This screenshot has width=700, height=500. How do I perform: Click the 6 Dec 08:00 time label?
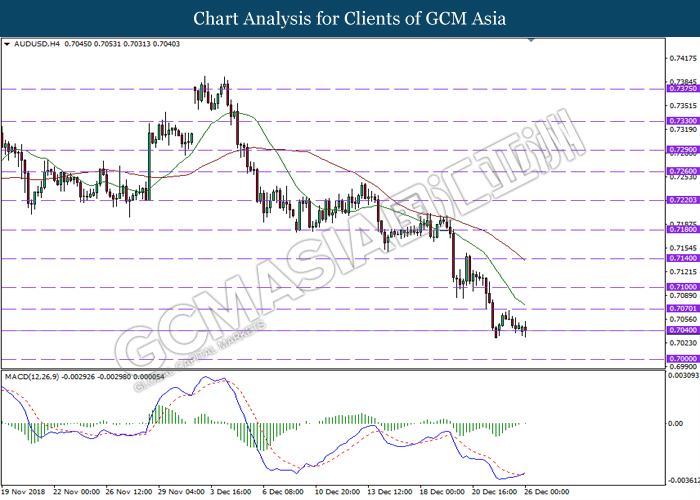click(283, 492)
